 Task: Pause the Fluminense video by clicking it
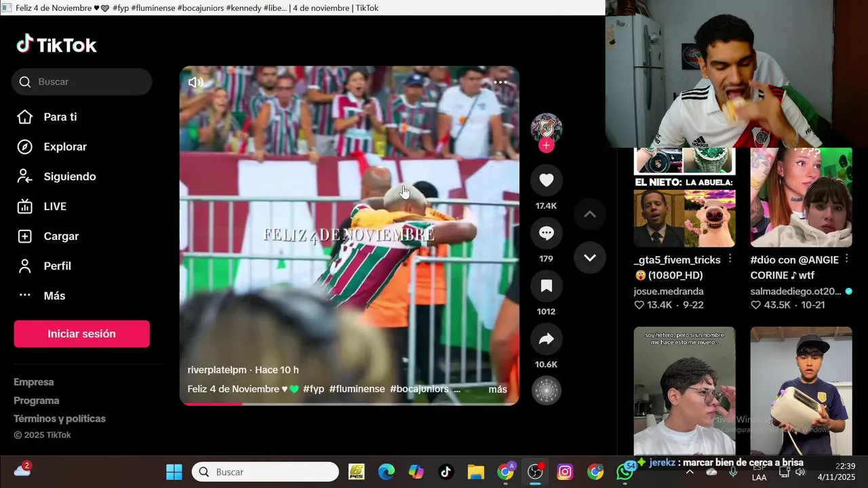(349, 236)
